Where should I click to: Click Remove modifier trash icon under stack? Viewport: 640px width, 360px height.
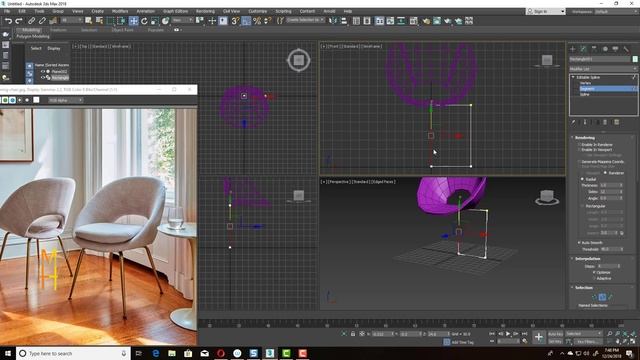tap(605, 122)
